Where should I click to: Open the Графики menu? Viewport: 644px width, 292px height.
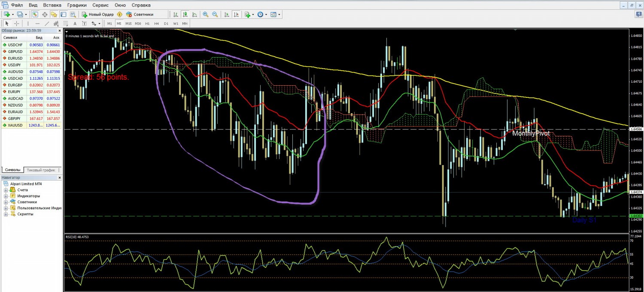pyautogui.click(x=77, y=5)
